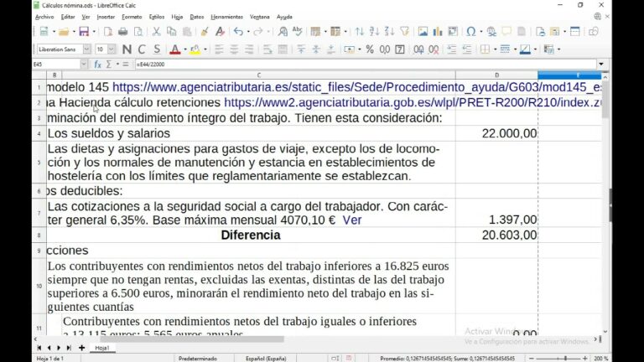Toggle center horizontally alignment
644x362 pixels.
(234, 49)
